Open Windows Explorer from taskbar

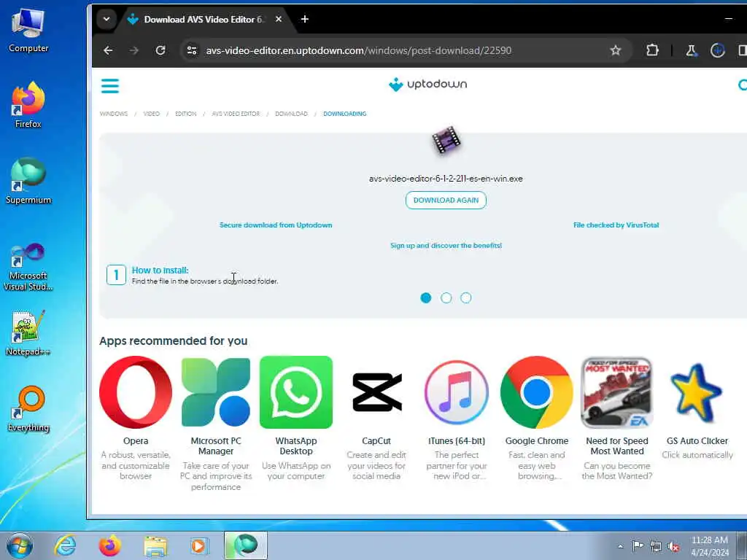[x=155, y=545]
